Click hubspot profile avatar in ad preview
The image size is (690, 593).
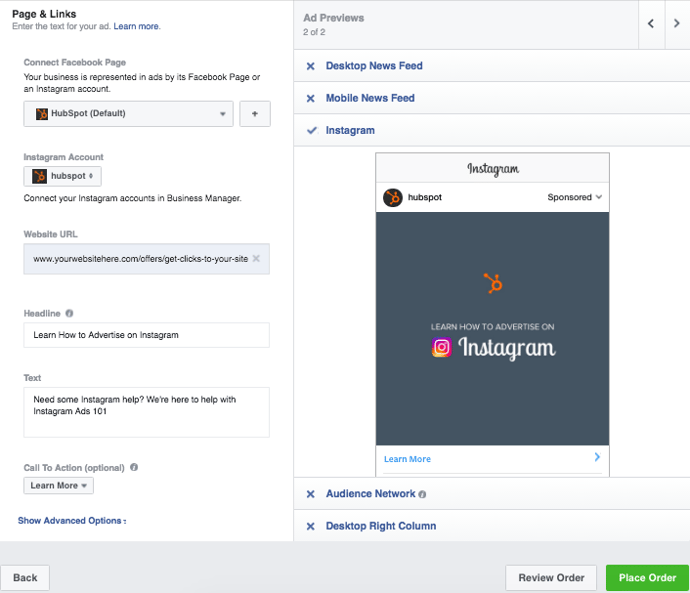pyautogui.click(x=393, y=198)
